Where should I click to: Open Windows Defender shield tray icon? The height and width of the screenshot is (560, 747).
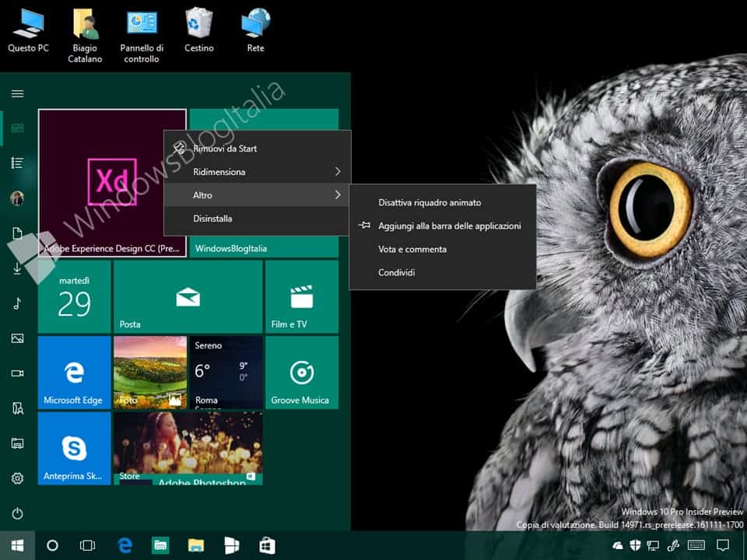click(x=636, y=545)
